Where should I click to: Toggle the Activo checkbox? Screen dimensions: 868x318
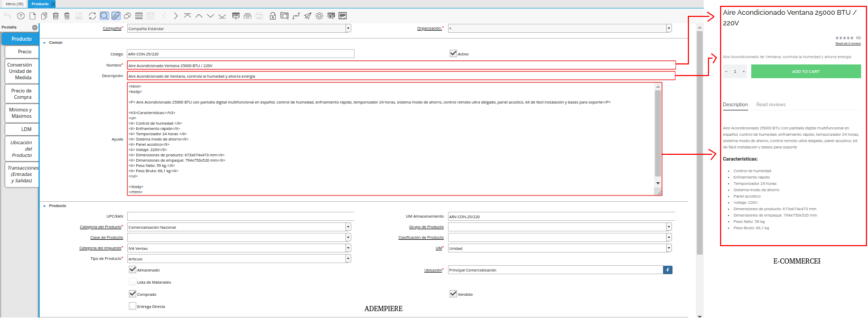click(453, 53)
